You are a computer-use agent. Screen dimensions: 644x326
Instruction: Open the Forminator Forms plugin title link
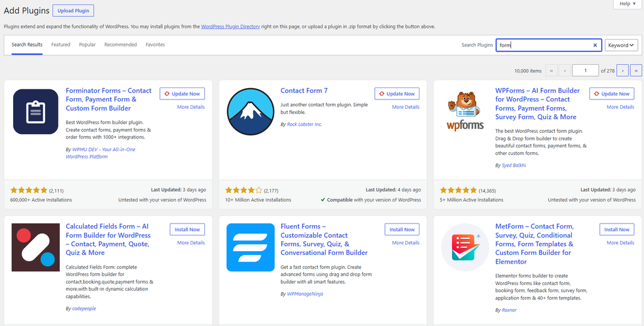(108, 99)
